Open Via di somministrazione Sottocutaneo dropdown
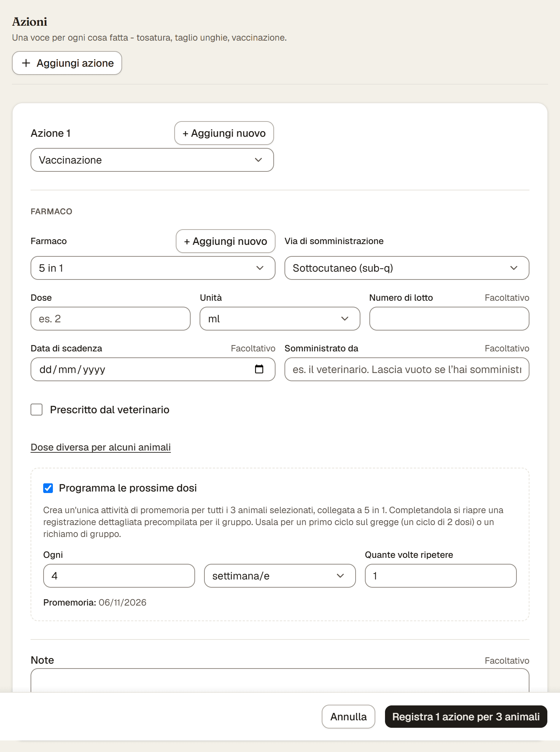 click(407, 268)
